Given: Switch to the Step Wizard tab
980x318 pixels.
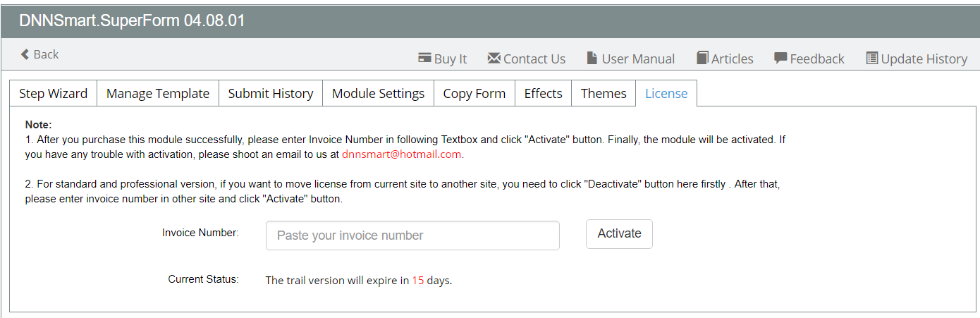Looking at the screenshot, I should click(x=54, y=93).
